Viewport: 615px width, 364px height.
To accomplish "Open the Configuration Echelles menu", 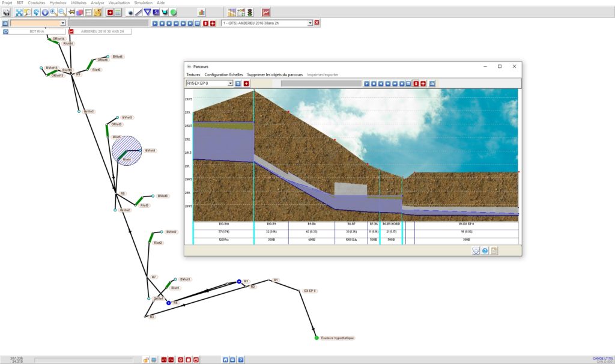I will tap(223, 74).
